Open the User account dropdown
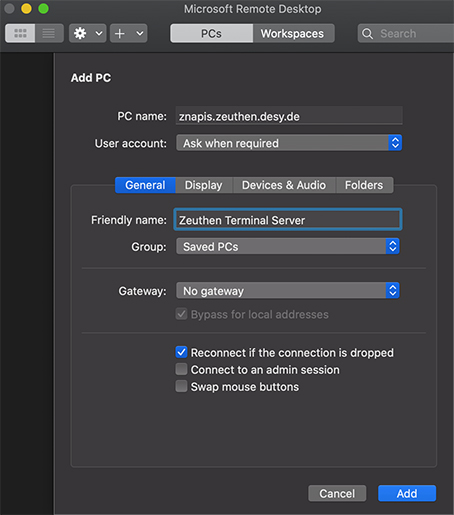 point(289,143)
